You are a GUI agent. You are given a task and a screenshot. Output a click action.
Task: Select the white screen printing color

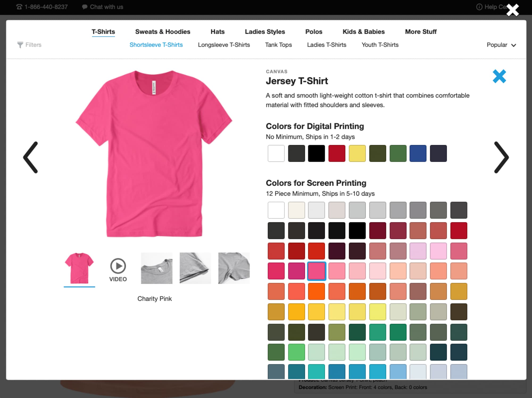coord(276,210)
